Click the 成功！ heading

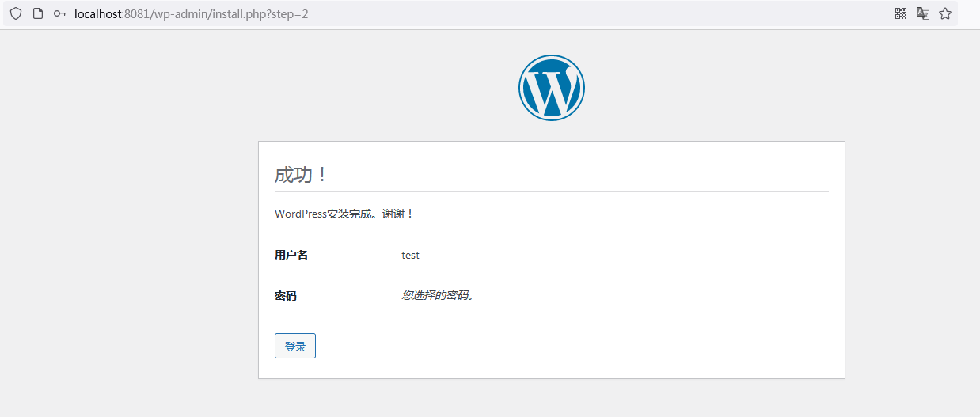click(x=302, y=175)
